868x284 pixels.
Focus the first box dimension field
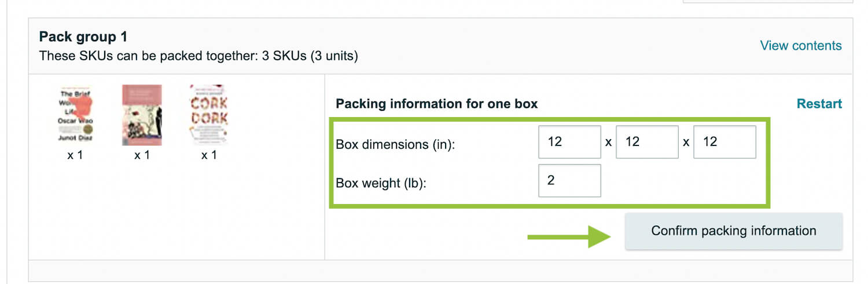(x=569, y=142)
